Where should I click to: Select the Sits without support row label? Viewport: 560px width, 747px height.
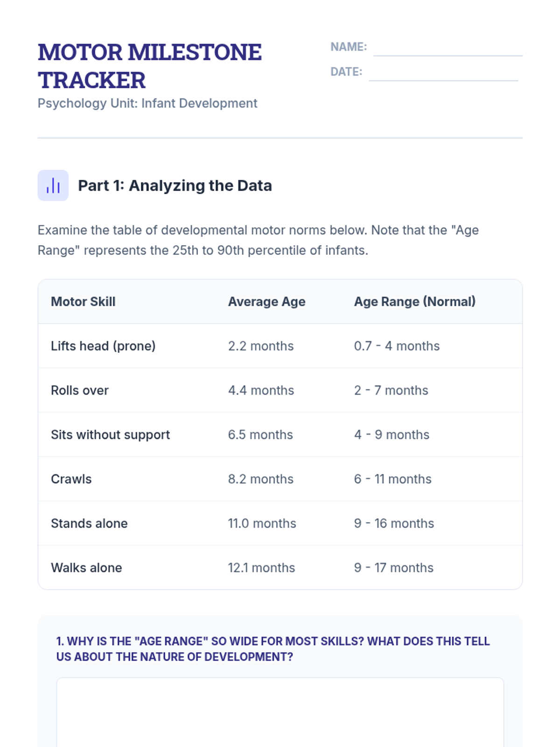110,435
